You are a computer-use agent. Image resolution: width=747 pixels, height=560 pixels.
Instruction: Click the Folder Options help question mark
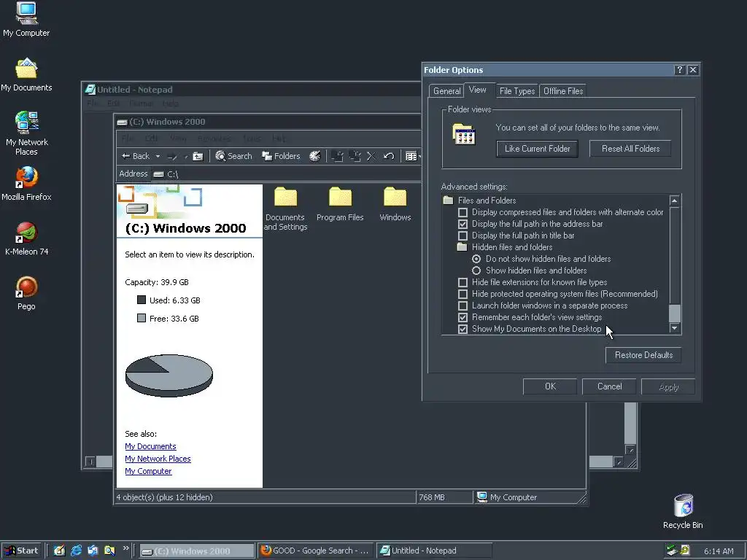680,70
